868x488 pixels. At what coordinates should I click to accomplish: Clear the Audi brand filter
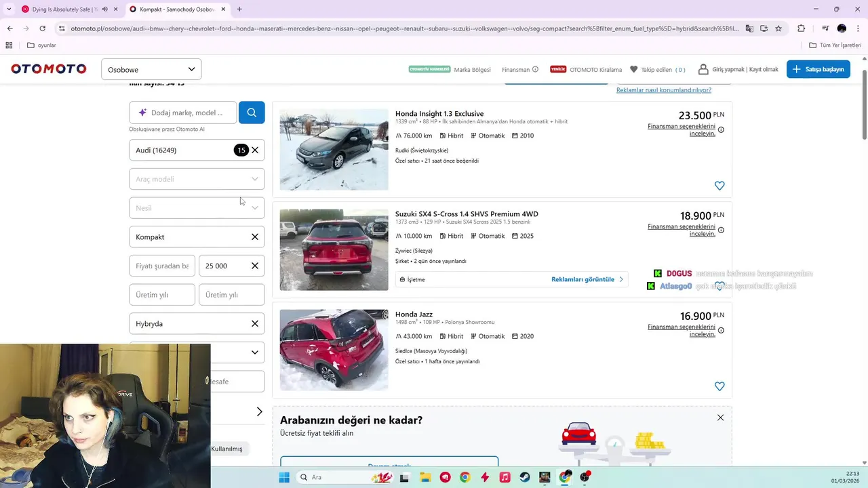pyautogui.click(x=255, y=150)
